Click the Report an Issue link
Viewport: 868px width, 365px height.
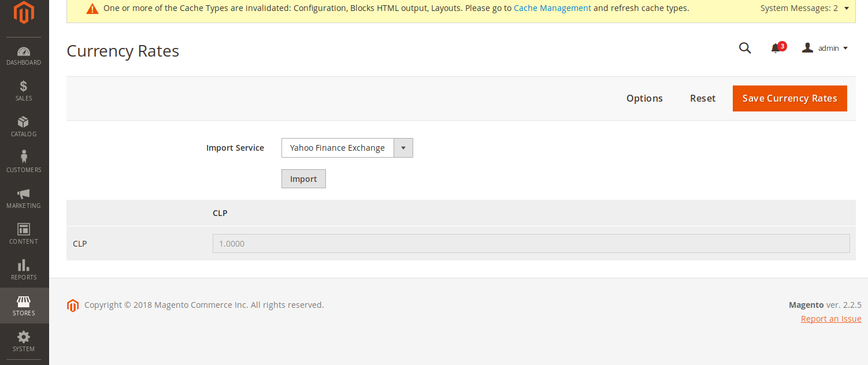[830, 319]
